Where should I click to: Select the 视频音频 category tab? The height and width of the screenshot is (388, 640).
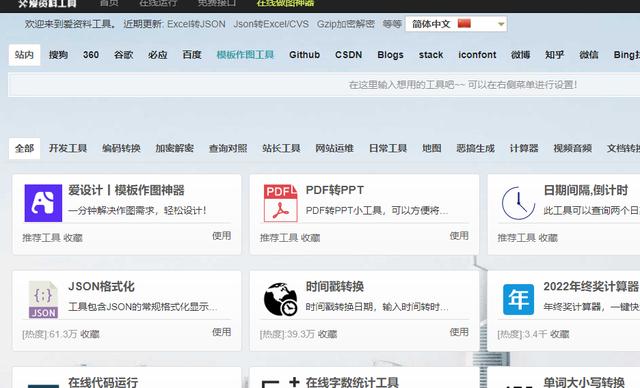click(x=573, y=148)
